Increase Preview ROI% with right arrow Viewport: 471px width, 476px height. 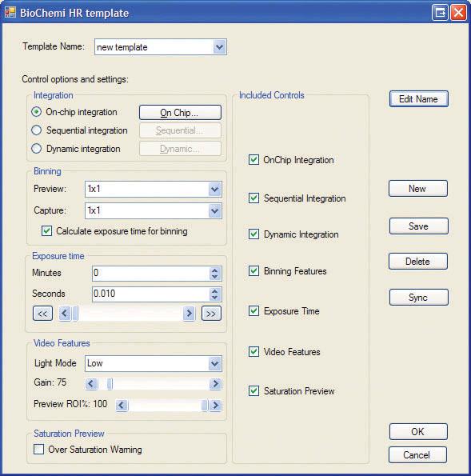[215, 405]
